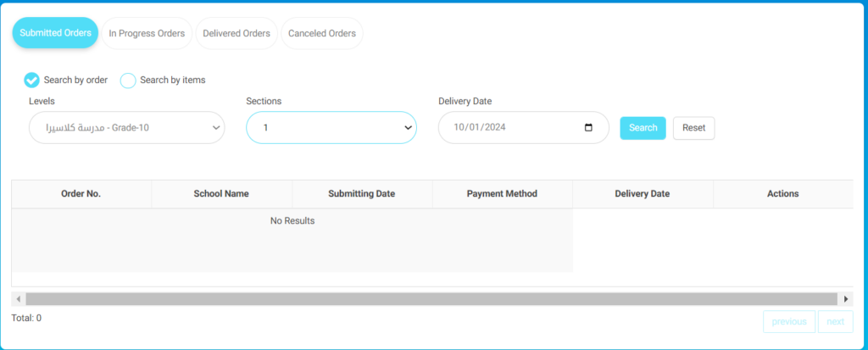Focus the Delivery Date input field
Viewport: 868px width, 350px height.
click(x=524, y=127)
